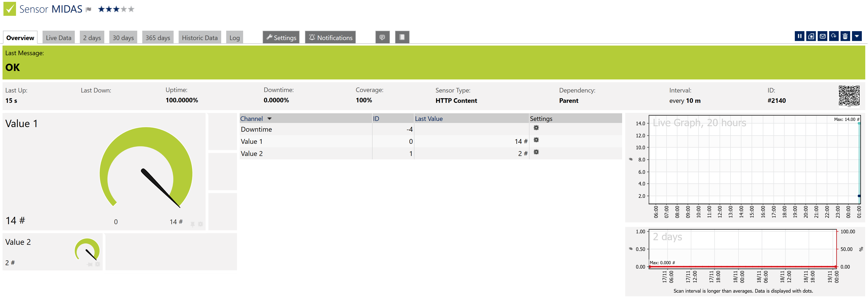Open the Notifications tab button

pyautogui.click(x=330, y=38)
